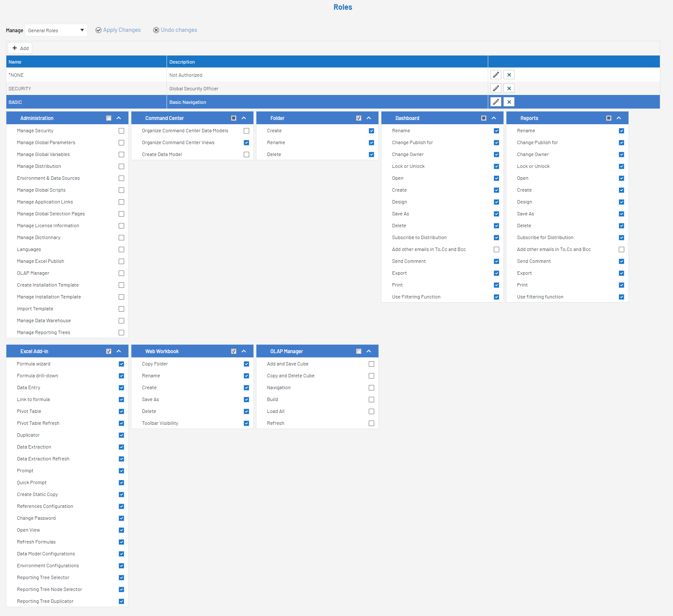Click the Apply Changes checkmark icon
673x616 pixels.
[x=98, y=30]
